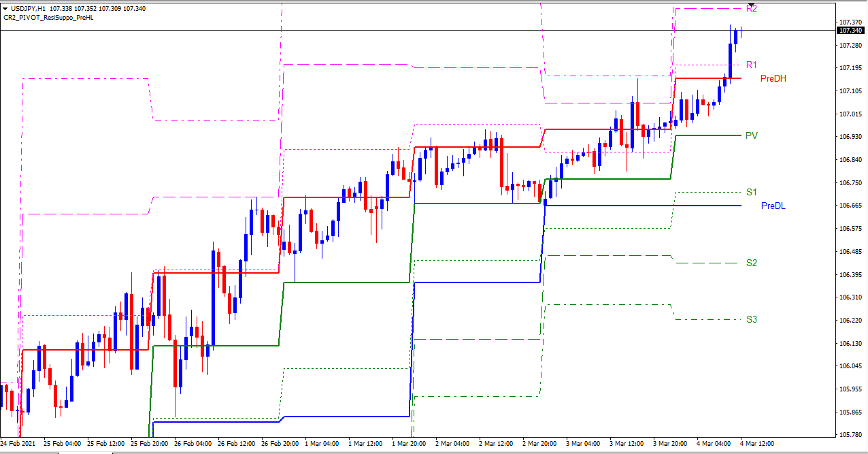Viewport: 868px width, 454px height.
Task: Click 106.310 on the price scale
Action: point(851,297)
